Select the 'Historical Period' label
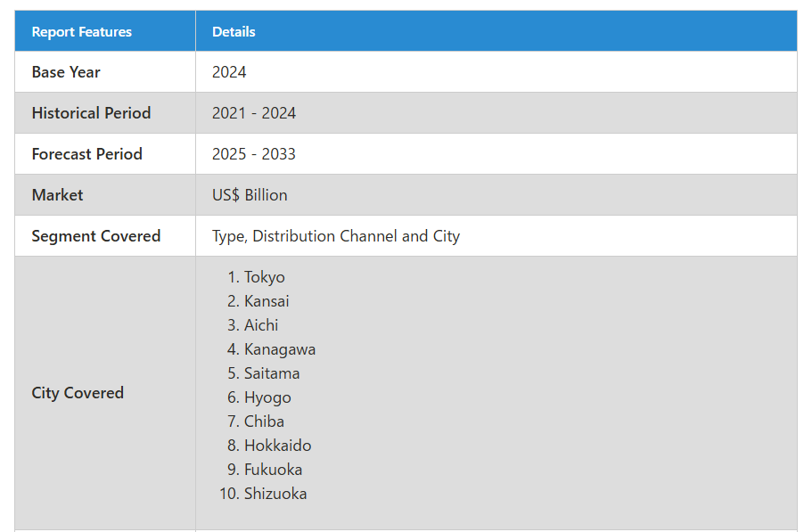Viewport: 804px width, 532px height. click(91, 113)
